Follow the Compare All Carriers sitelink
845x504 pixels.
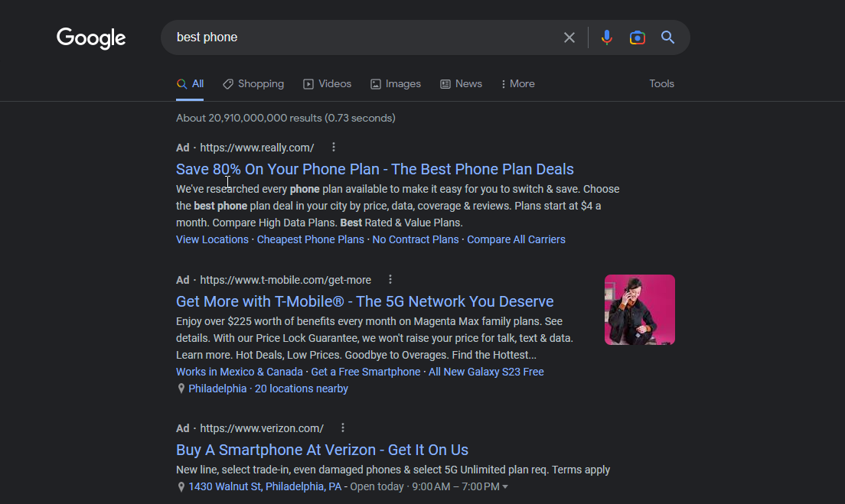(517, 239)
